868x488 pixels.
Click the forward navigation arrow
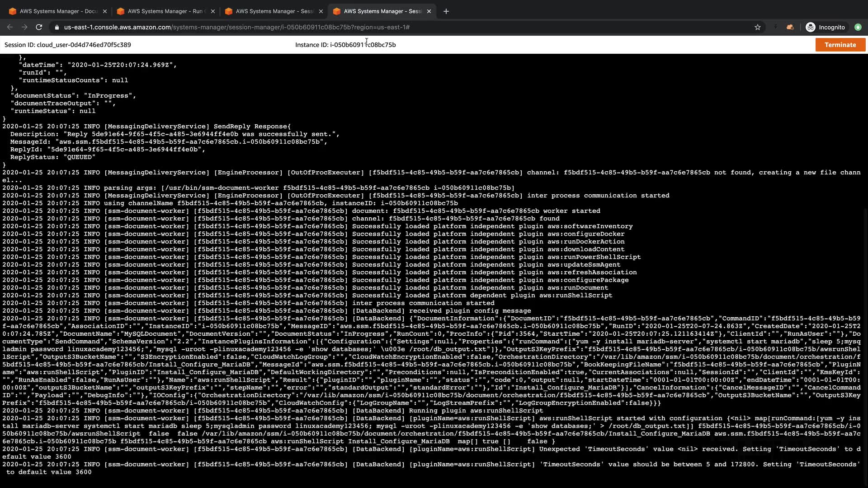(24, 27)
